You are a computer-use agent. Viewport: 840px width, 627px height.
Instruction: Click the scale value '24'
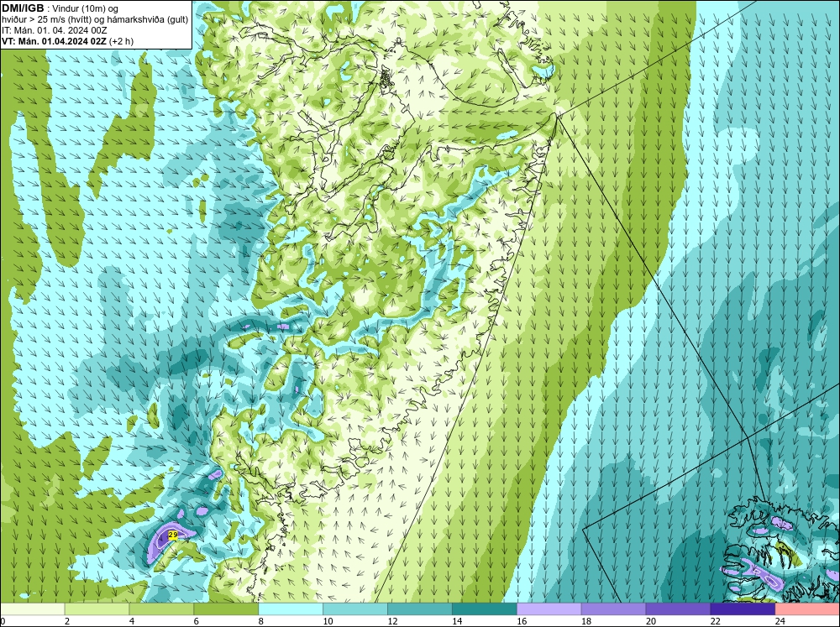click(780, 621)
